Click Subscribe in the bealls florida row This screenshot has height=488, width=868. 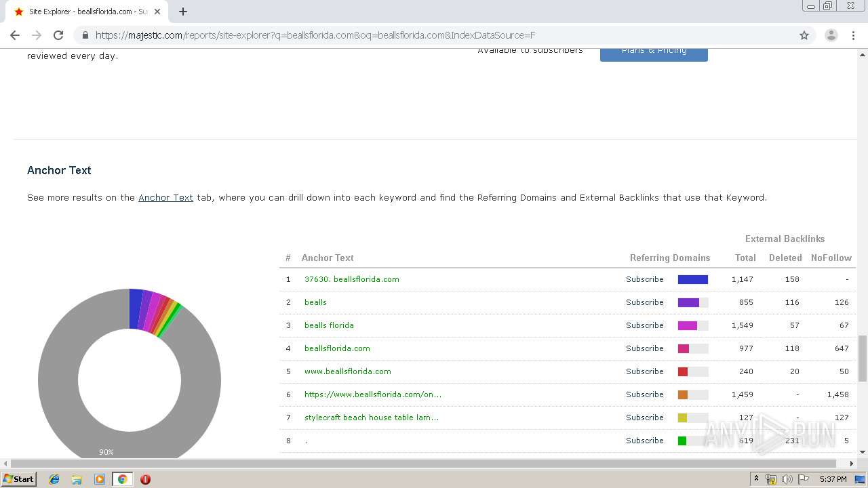pos(645,325)
